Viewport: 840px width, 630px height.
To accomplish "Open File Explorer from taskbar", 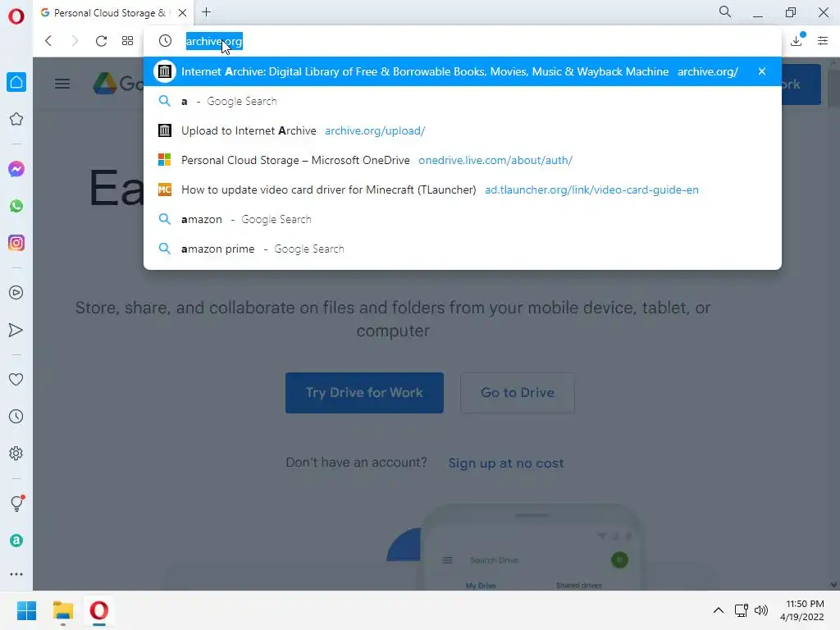I will (62, 610).
